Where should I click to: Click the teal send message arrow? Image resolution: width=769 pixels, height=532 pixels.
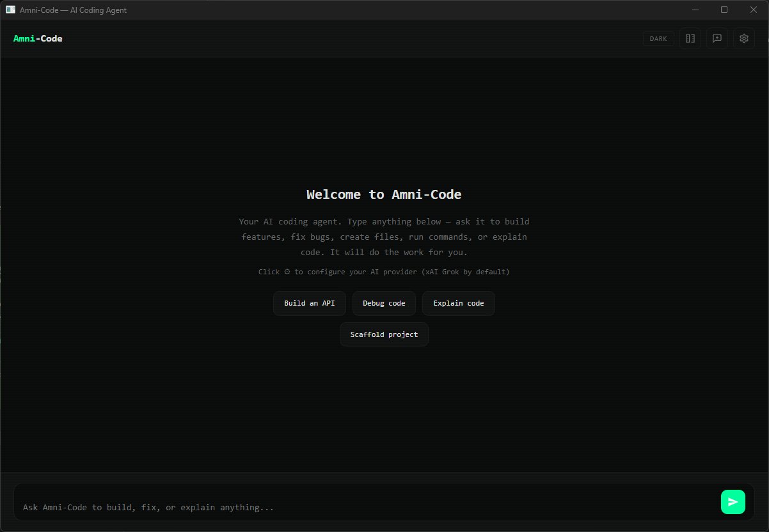coord(733,502)
